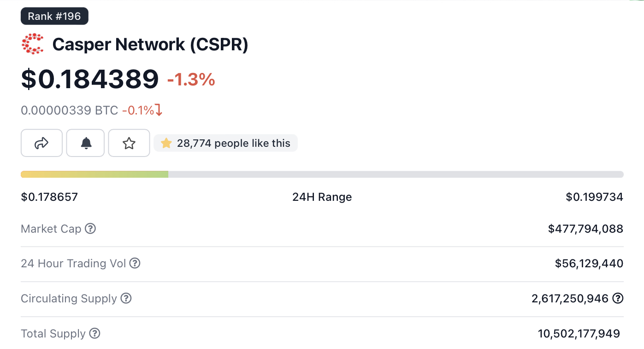Toggle the favorite star button

pos(129,143)
